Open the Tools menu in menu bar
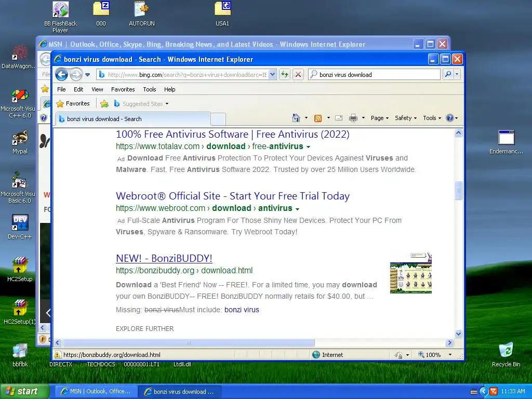The image size is (532, 399). [149, 89]
